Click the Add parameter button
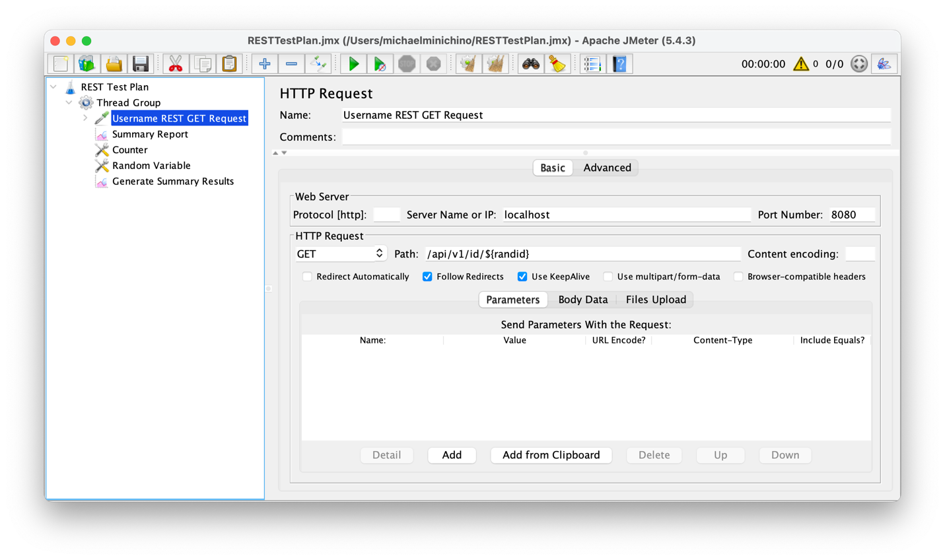The image size is (945, 560). point(452,455)
